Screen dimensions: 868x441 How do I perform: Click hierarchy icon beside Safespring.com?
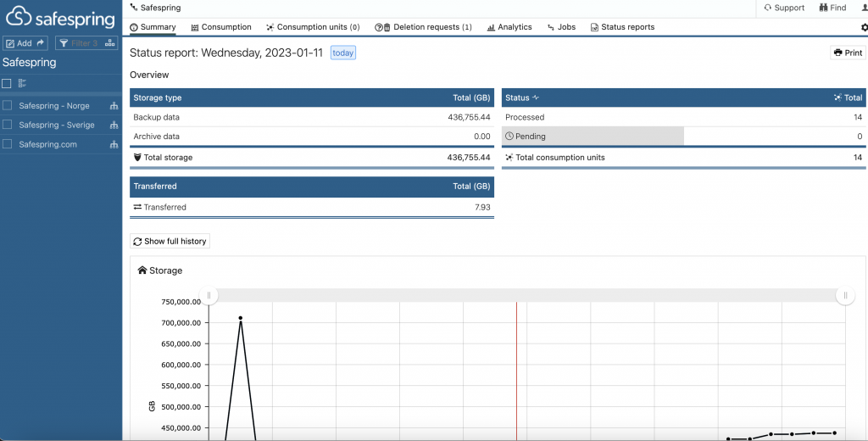[x=113, y=145]
